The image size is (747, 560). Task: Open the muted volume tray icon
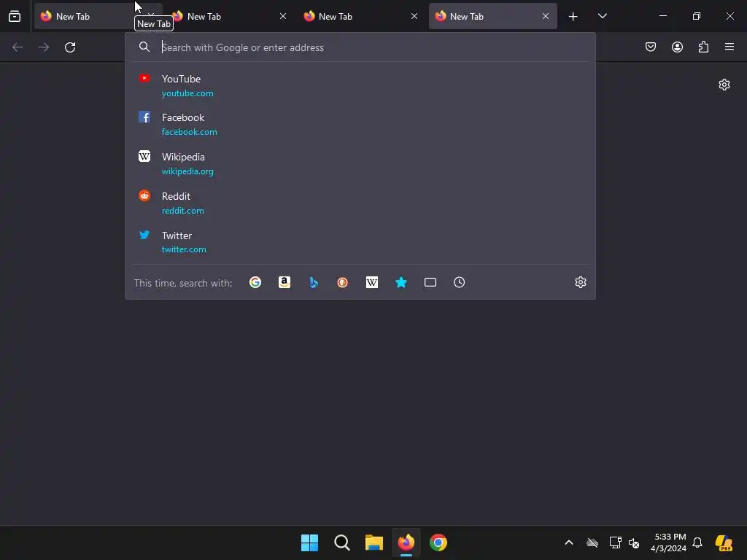tap(634, 542)
